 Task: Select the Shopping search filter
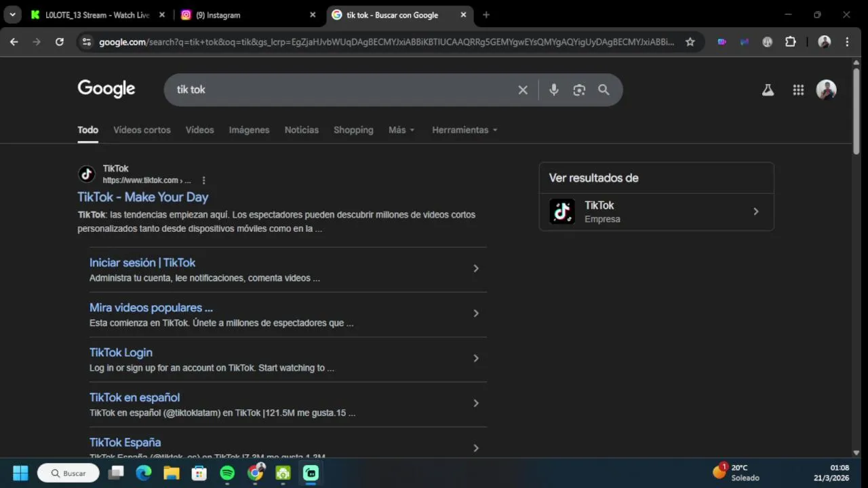pyautogui.click(x=353, y=130)
